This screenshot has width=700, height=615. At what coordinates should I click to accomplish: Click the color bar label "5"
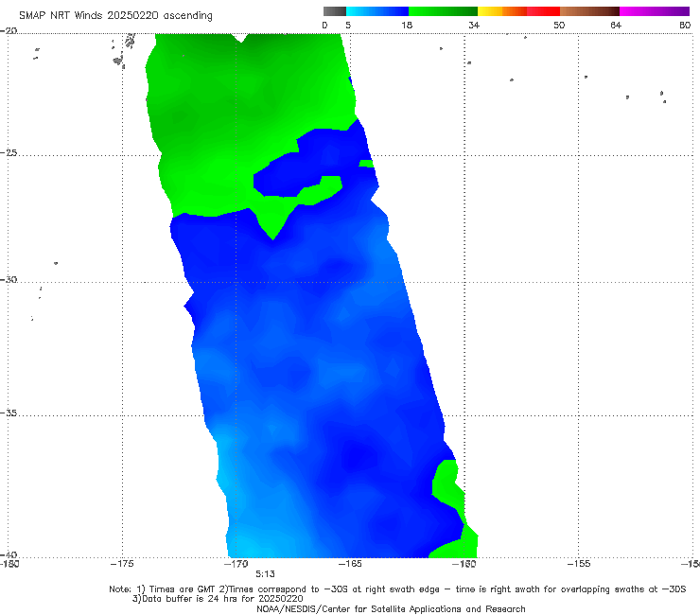coord(348,25)
